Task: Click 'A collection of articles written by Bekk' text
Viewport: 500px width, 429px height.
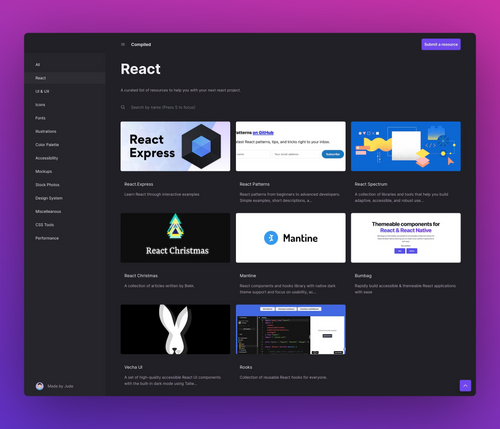Action: 159,286
